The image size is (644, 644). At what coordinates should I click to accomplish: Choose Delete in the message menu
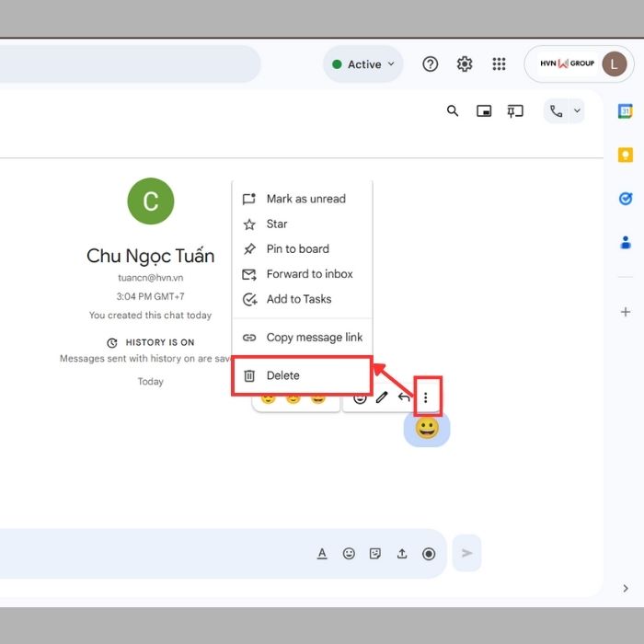[x=303, y=375]
